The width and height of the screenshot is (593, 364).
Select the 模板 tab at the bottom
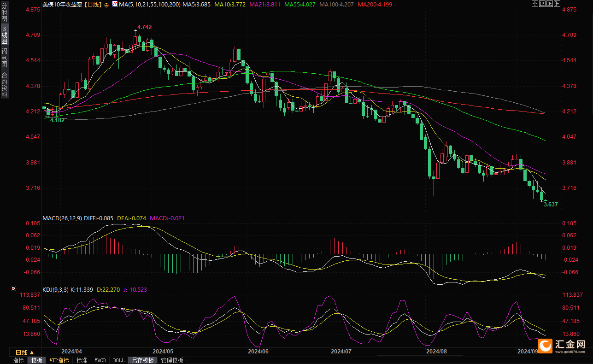coord(36,360)
